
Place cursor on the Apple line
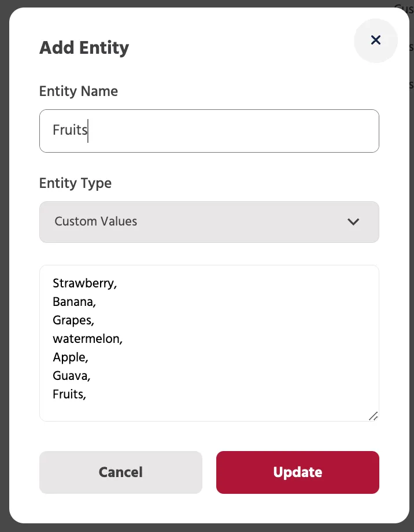[71, 357]
